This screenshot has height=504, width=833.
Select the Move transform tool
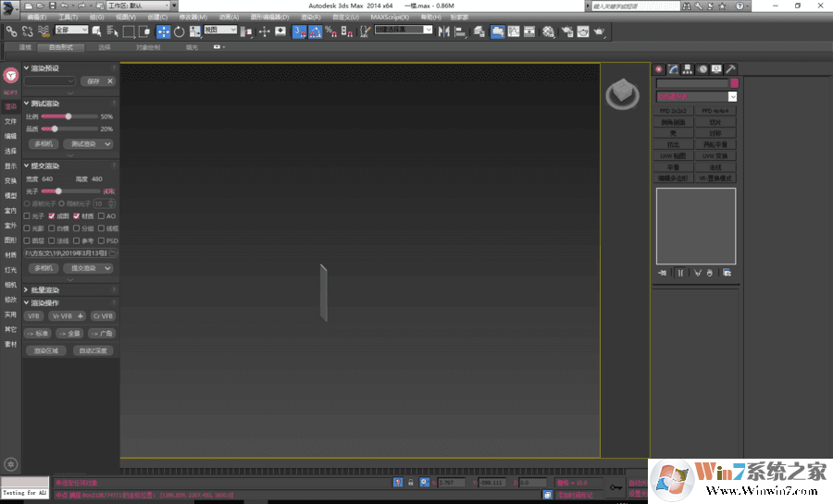click(x=164, y=31)
